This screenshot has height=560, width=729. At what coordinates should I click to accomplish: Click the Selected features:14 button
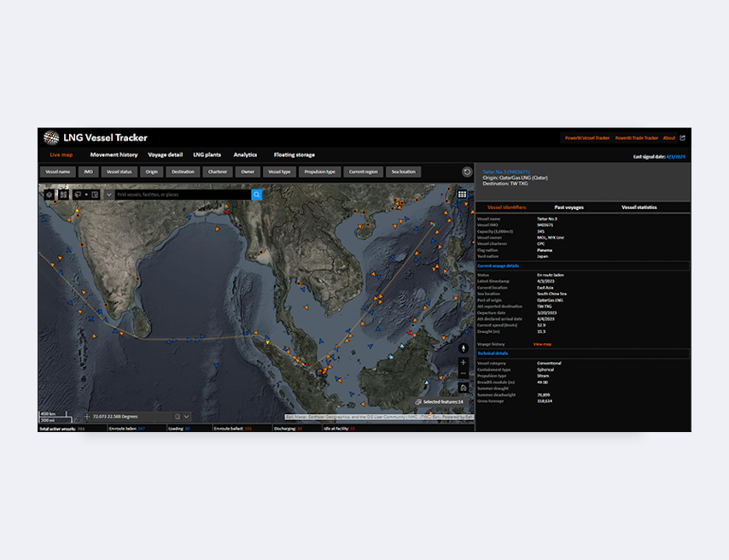[x=440, y=402]
